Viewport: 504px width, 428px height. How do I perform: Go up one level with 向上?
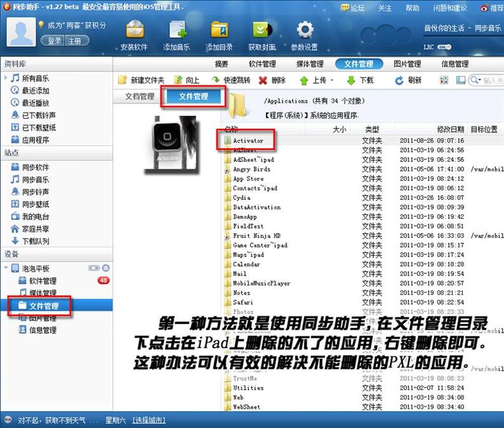[x=186, y=80]
